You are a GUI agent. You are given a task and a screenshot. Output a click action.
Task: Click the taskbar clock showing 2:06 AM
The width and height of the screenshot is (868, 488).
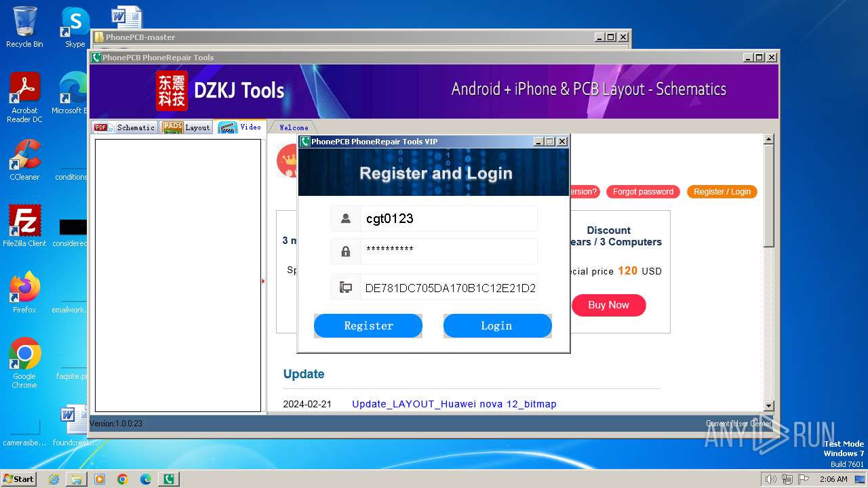click(x=833, y=479)
